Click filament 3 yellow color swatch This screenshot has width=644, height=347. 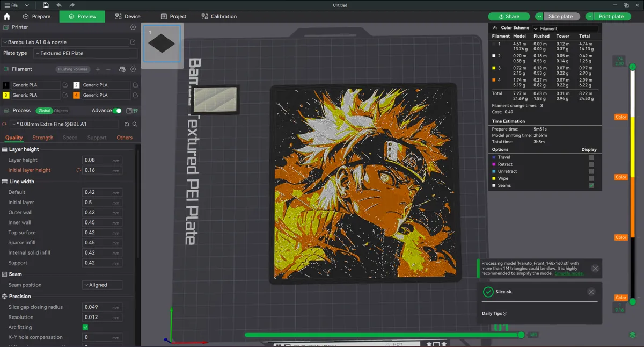tap(6, 95)
